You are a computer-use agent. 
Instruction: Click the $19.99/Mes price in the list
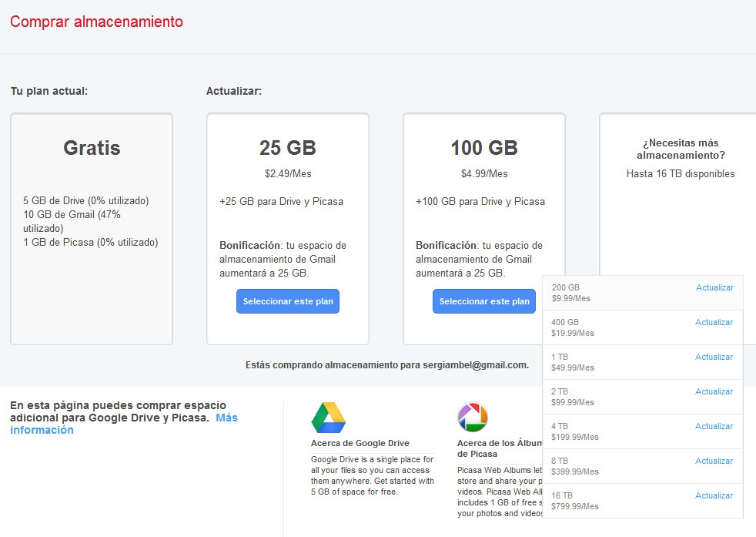(x=573, y=333)
